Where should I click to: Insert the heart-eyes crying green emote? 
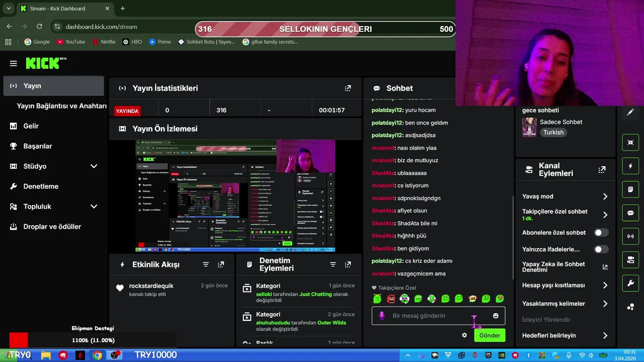coord(500,299)
